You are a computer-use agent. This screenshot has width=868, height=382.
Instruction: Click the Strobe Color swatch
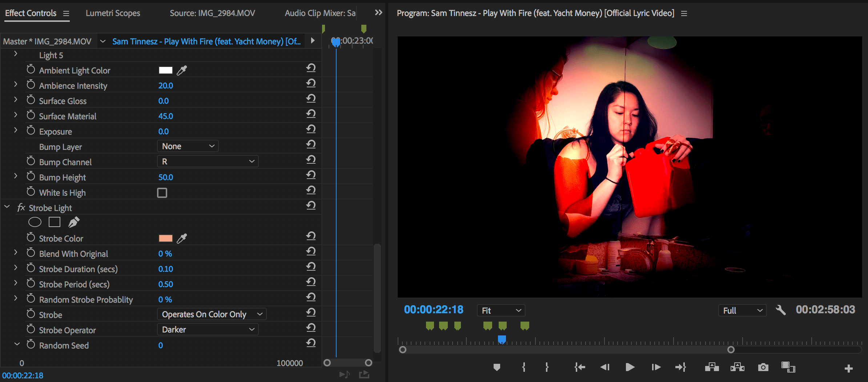pyautogui.click(x=165, y=238)
